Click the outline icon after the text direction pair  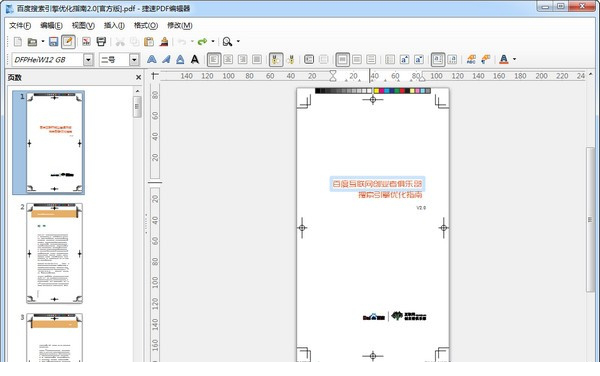pyautogui.click(x=309, y=59)
